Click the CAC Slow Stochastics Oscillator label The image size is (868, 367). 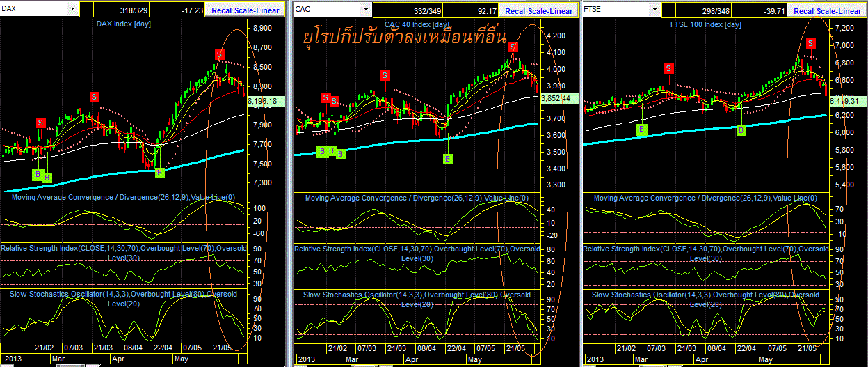coord(417,299)
